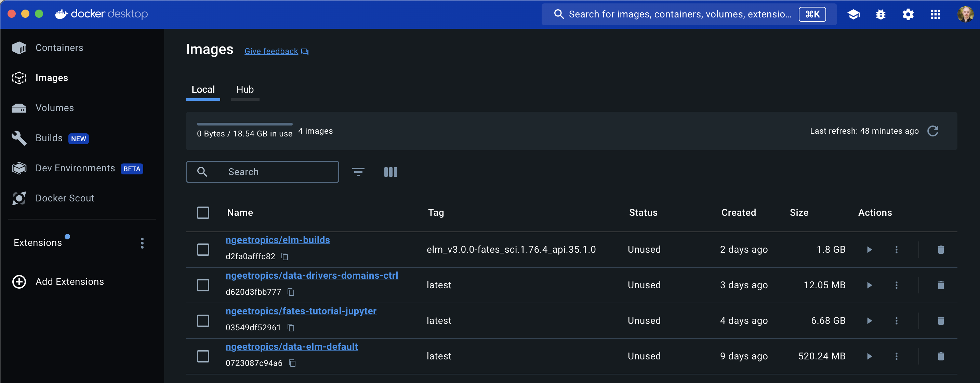
Task: Run the elm-builds image
Action: click(869, 250)
